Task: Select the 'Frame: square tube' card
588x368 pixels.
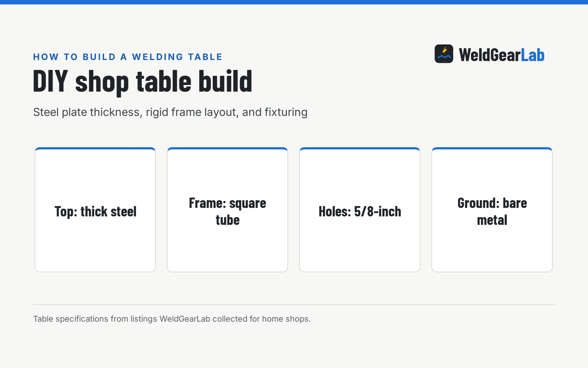Action: click(x=227, y=210)
